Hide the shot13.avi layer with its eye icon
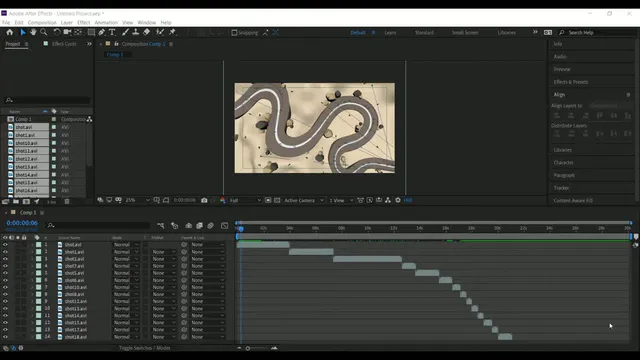The width and height of the screenshot is (640, 360). click(5, 309)
